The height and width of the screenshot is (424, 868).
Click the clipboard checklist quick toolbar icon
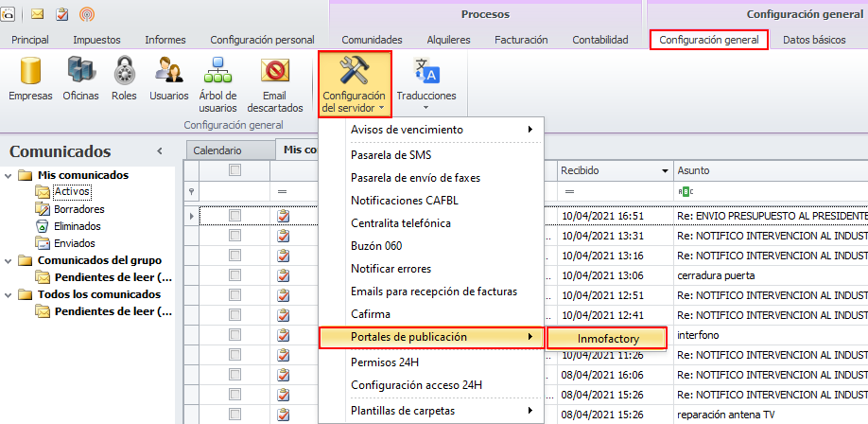(62, 14)
